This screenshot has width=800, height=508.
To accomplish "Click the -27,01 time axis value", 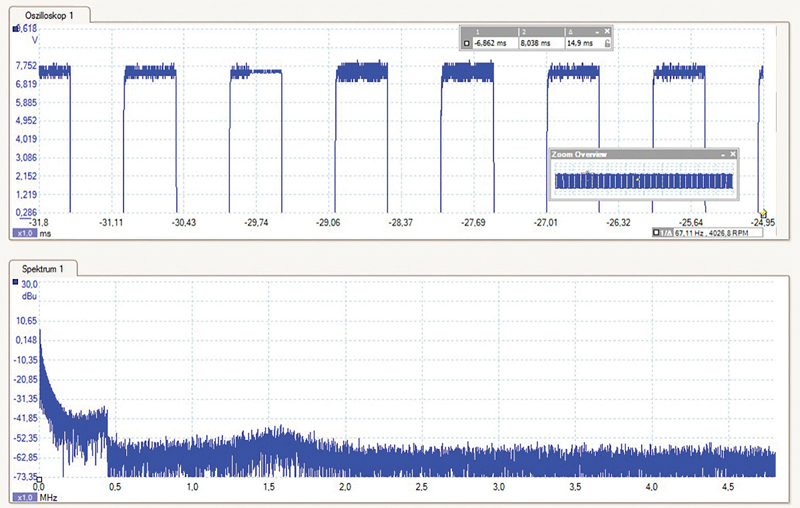I will coord(546,222).
